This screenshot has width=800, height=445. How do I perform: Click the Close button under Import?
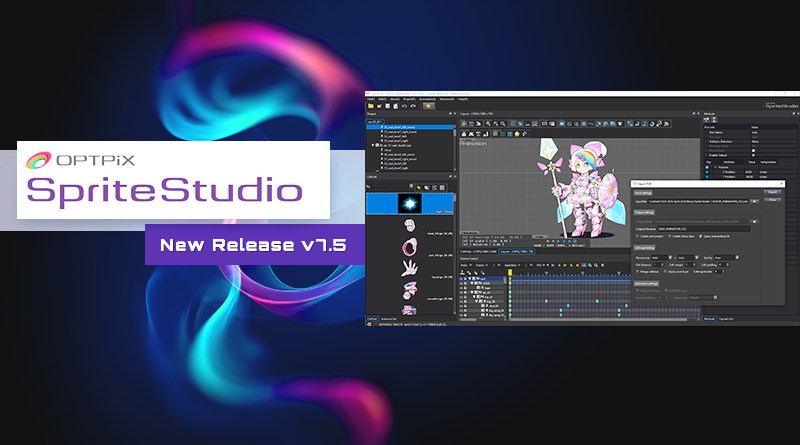click(x=772, y=200)
